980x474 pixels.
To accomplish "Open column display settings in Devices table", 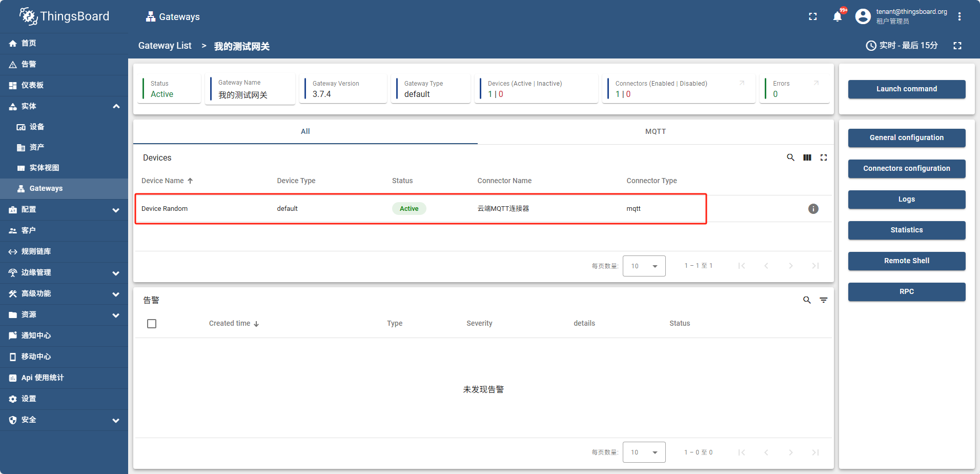I will [807, 157].
